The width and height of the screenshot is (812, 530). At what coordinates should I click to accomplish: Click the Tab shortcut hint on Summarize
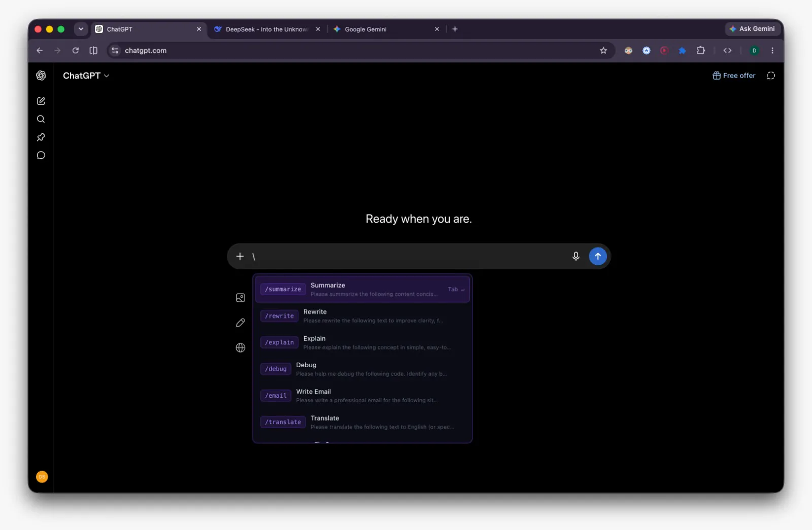(x=456, y=289)
